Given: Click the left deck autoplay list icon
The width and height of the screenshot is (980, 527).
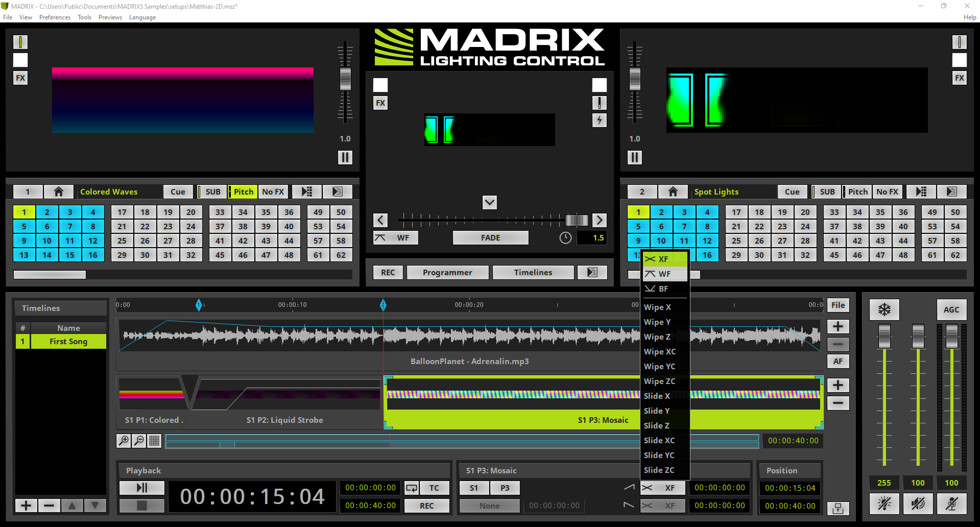Looking at the screenshot, I should pyautogui.click(x=306, y=191).
